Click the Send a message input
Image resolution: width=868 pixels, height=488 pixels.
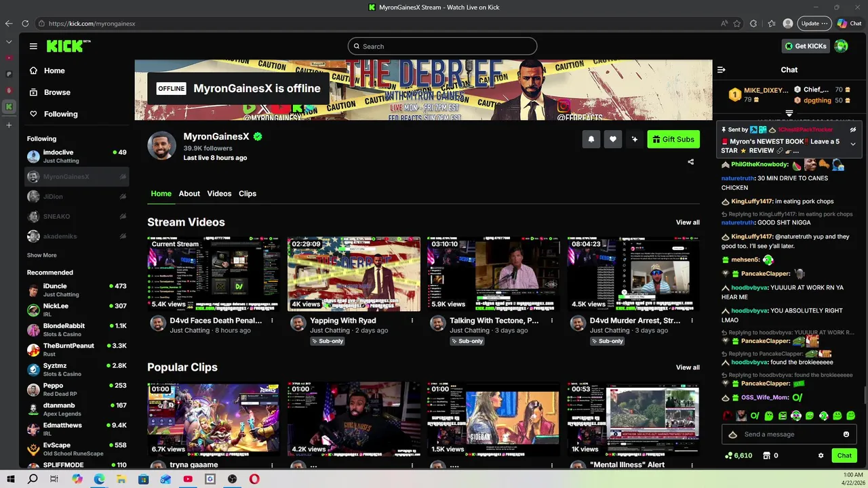790,434
